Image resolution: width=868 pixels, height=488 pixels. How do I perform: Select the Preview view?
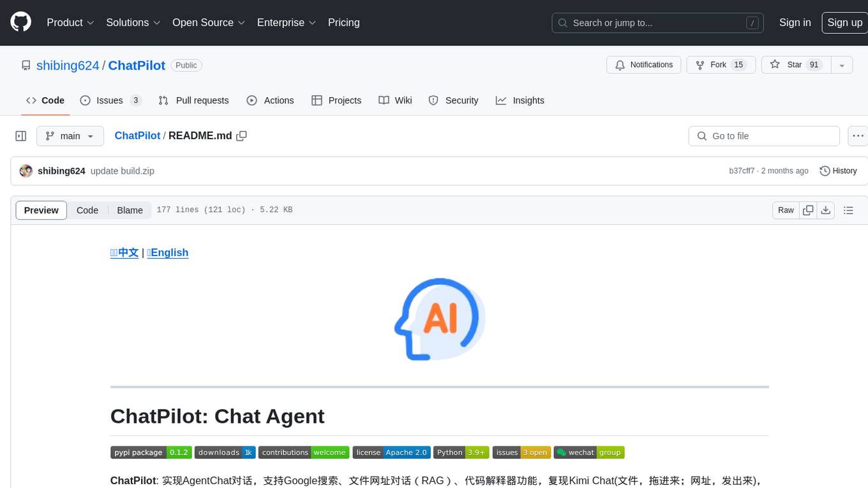[41, 210]
